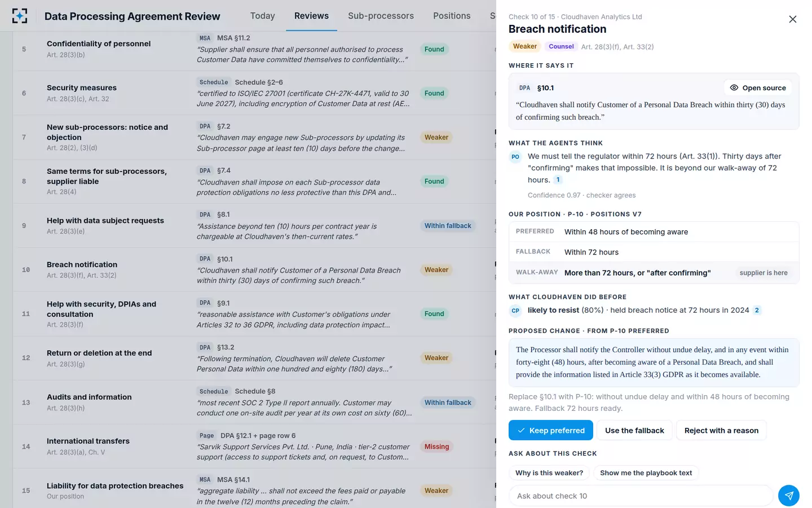Open Help with security, DPIAs row

[x=254, y=314]
